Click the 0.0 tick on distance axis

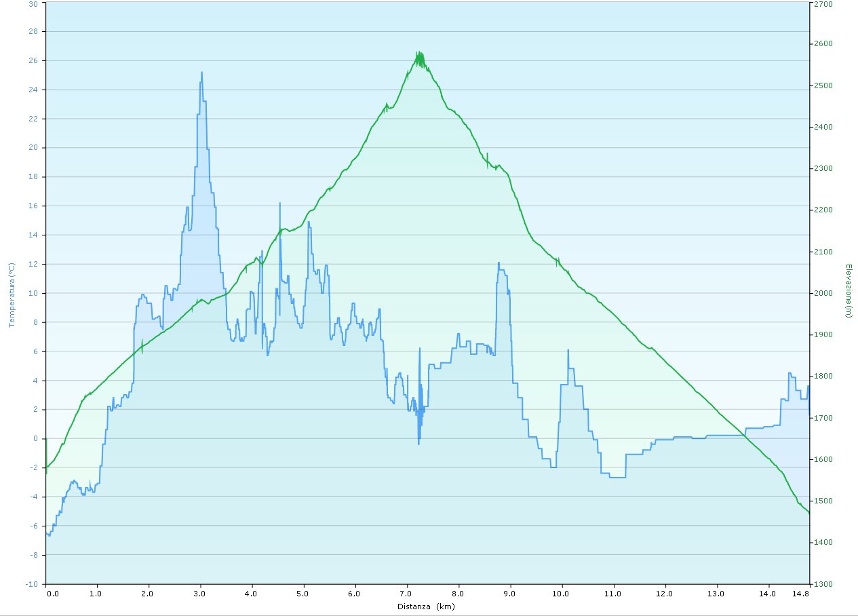(x=52, y=594)
